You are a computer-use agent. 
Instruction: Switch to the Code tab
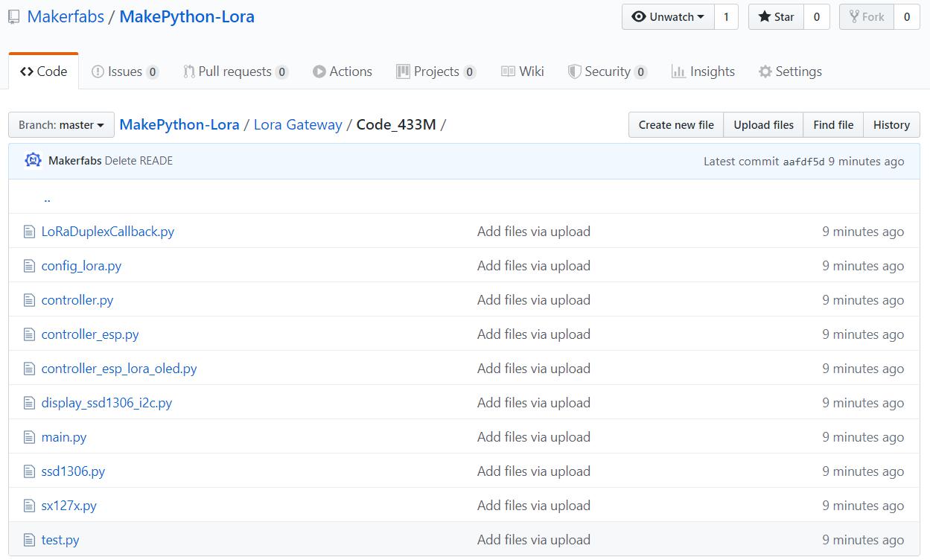[x=44, y=71]
